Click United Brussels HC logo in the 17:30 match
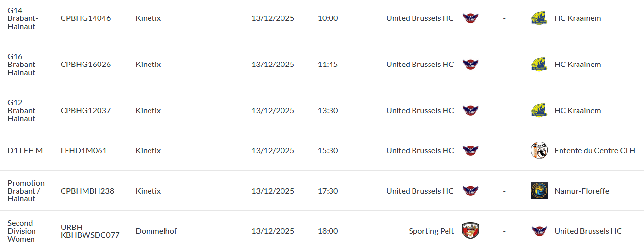Screen dimensions: 644x244 click(471, 191)
